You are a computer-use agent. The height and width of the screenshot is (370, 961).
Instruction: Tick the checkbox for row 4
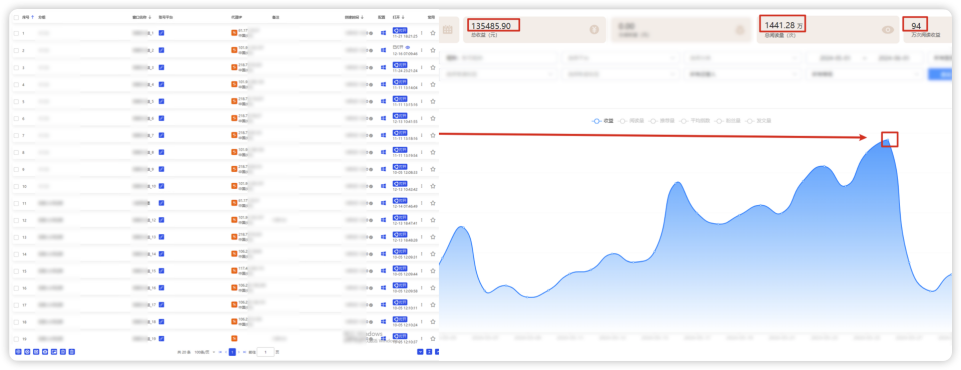coord(16,84)
